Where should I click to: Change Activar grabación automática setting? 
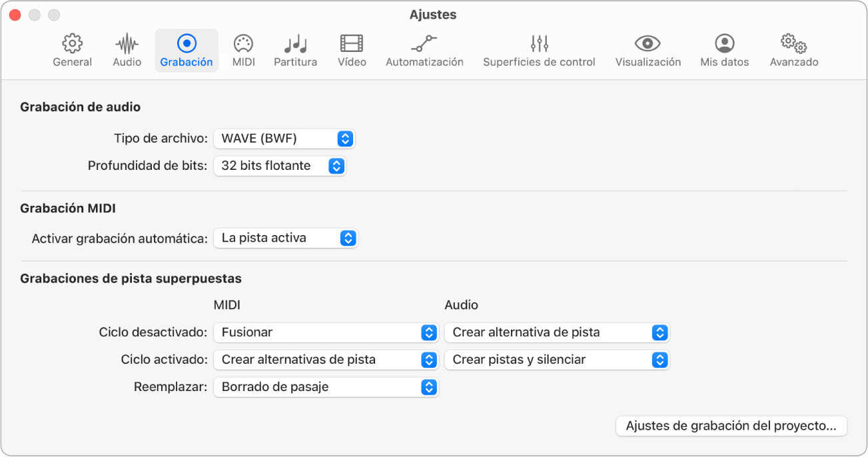pos(286,238)
